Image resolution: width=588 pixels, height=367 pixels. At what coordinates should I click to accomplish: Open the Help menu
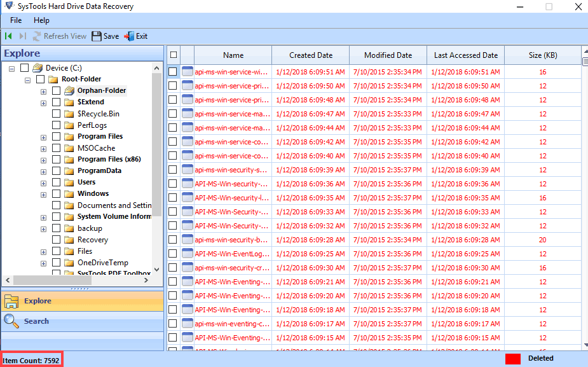pyautogui.click(x=41, y=20)
